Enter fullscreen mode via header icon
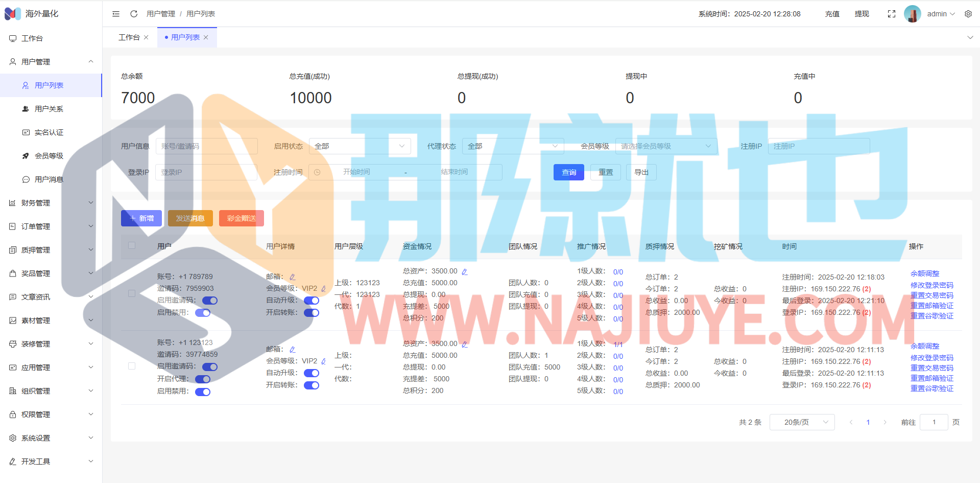 [892, 14]
